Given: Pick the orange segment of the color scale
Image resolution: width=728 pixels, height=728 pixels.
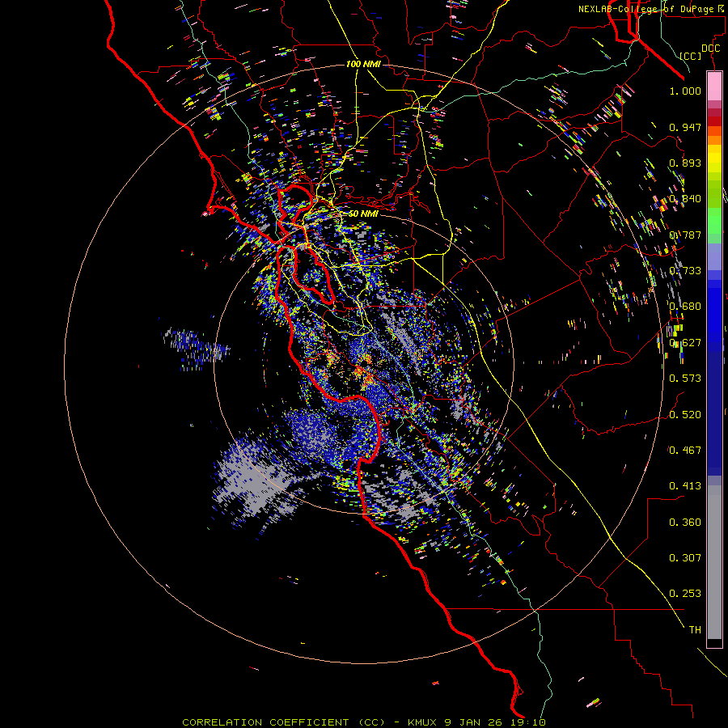Looking at the screenshot, I should [x=714, y=139].
